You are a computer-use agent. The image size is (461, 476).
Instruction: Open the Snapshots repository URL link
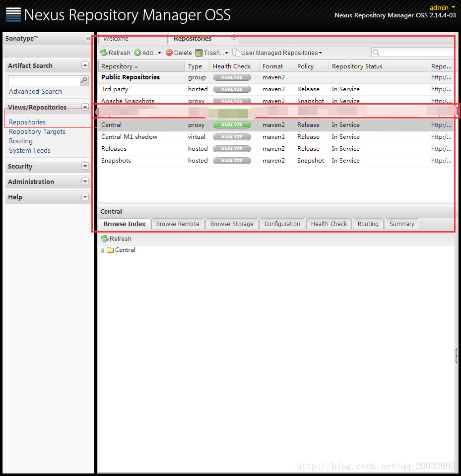pyautogui.click(x=441, y=161)
